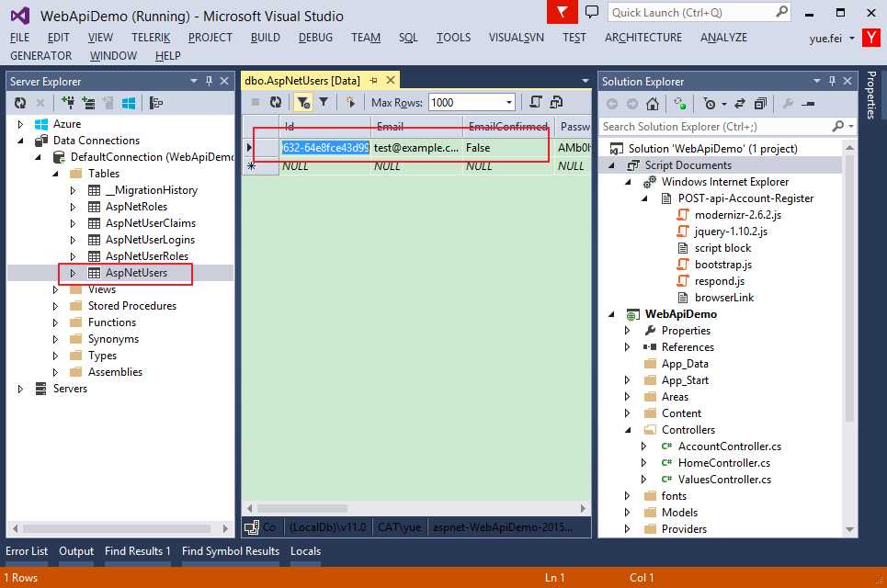
Task: Collapse the Controllers folder
Action: click(628, 430)
